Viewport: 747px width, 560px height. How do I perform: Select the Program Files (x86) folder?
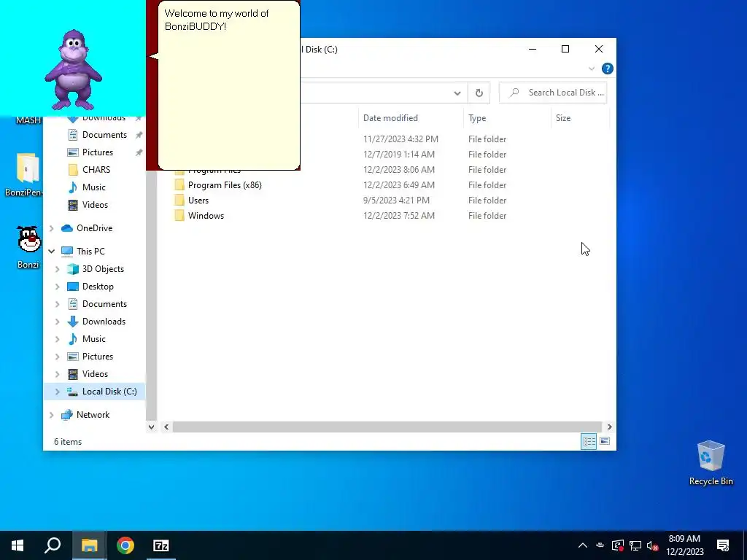tap(225, 185)
